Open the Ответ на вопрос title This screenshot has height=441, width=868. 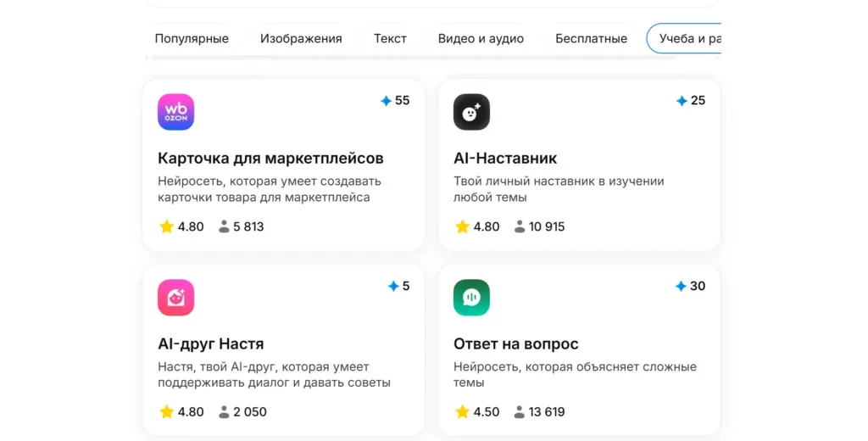click(516, 344)
